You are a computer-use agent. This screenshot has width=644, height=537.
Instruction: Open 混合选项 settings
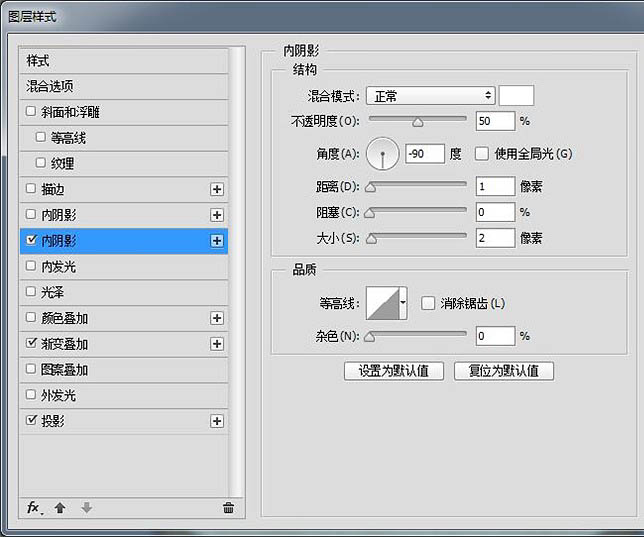(x=124, y=86)
